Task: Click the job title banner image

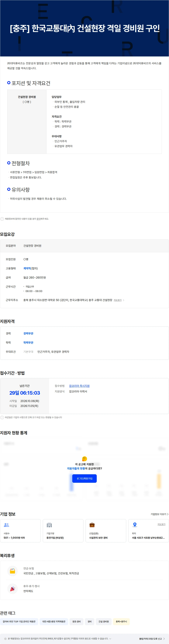Action: pos(84,28)
